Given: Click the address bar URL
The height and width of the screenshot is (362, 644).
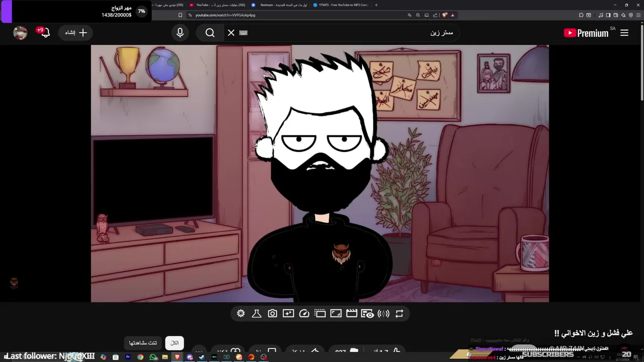Looking at the screenshot, I should click(x=225, y=15).
